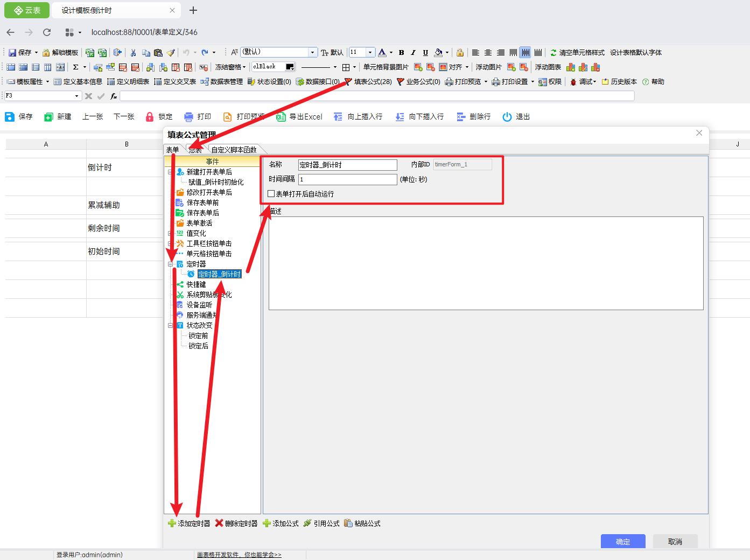Click the fill color bucket icon
Image resolution: width=750 pixels, height=560 pixels.
pos(438,53)
